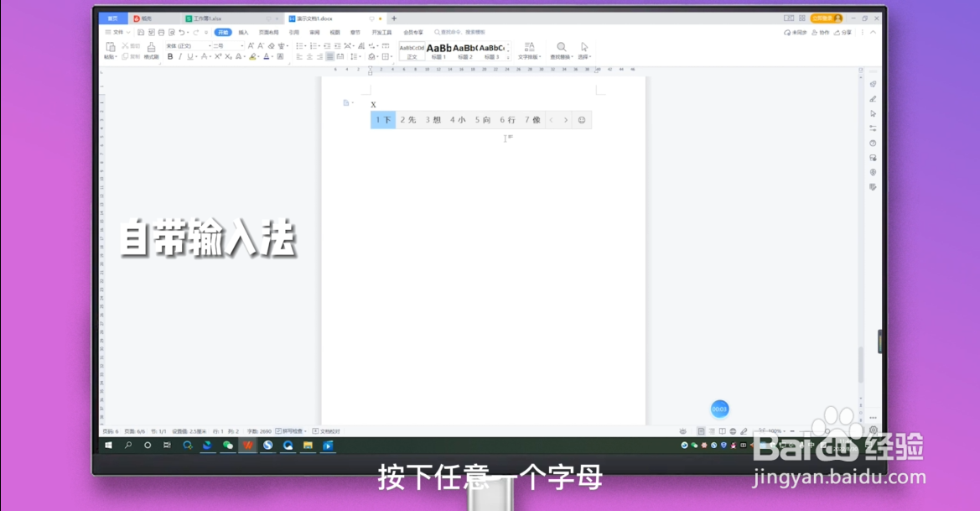Apply the 正文 style
The width and height of the screenshot is (980, 511).
point(412,50)
